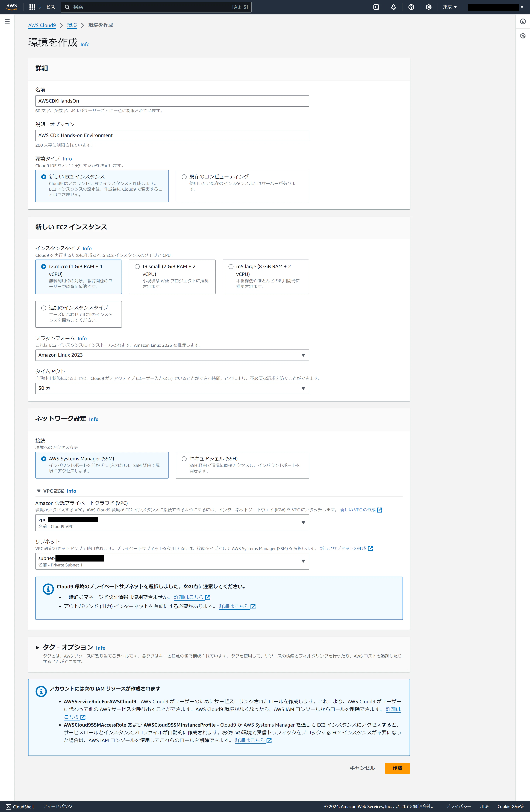Click 新しいサブネットの作成 link
Image resolution: width=530 pixels, height=812 pixels.
click(343, 548)
